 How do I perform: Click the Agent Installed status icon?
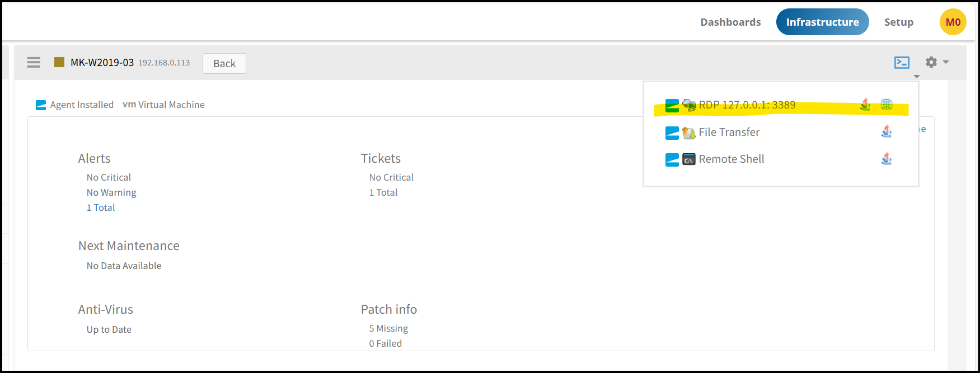(41, 105)
